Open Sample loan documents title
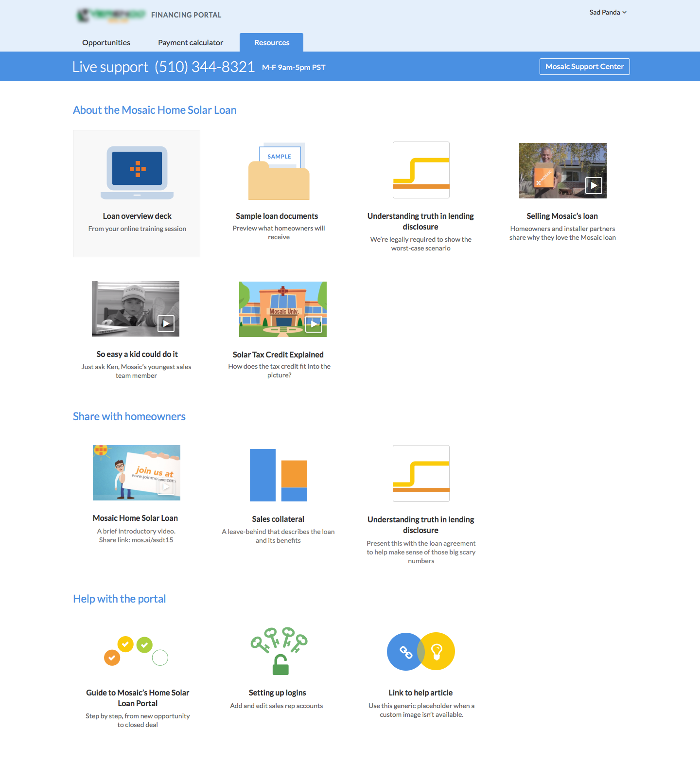Viewport: 700px width, 766px height. (x=277, y=216)
